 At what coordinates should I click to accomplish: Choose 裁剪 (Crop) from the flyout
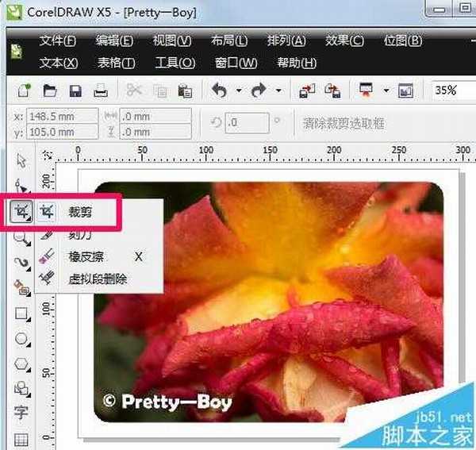(x=81, y=214)
